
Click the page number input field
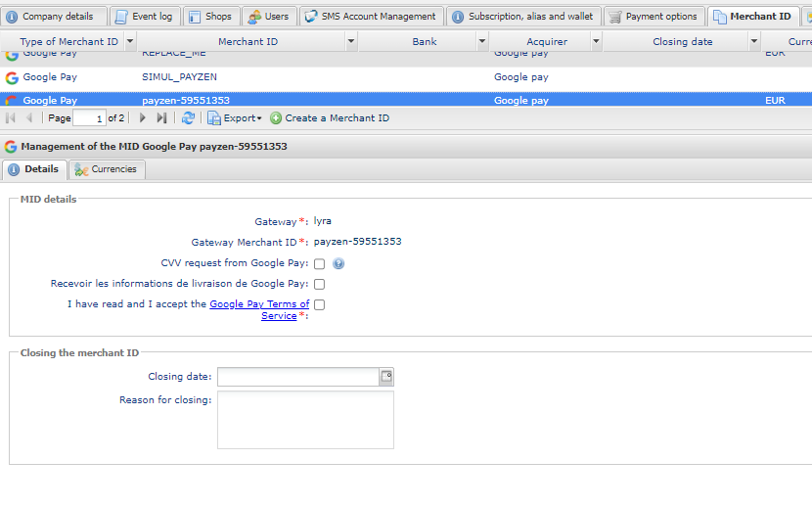pyautogui.click(x=89, y=118)
